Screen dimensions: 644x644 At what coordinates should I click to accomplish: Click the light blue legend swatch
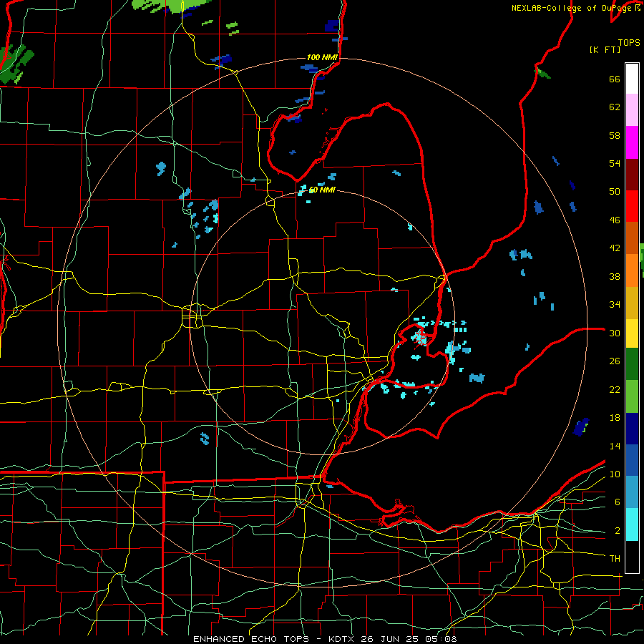tap(632, 492)
